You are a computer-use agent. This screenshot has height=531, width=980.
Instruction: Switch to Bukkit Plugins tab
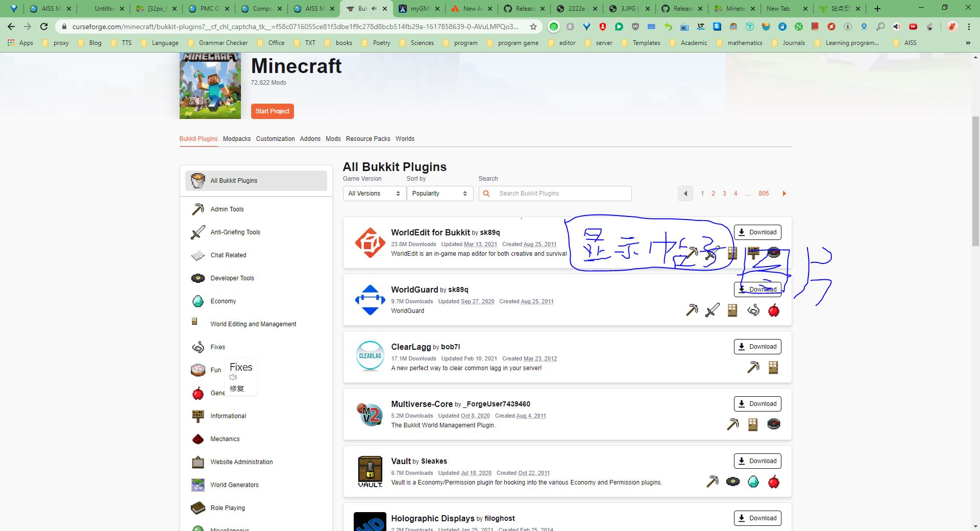199,139
